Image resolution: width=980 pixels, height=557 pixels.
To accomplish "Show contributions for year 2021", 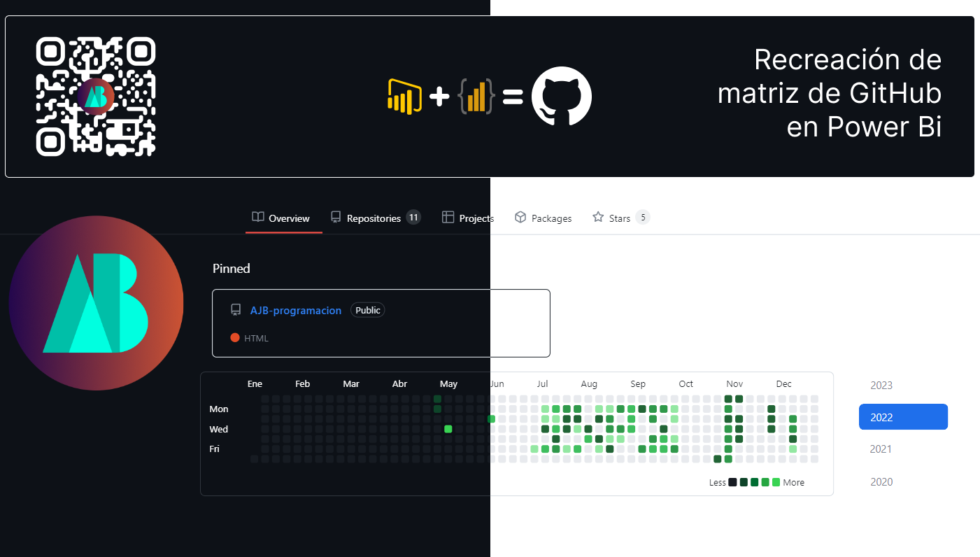I will pos(881,449).
